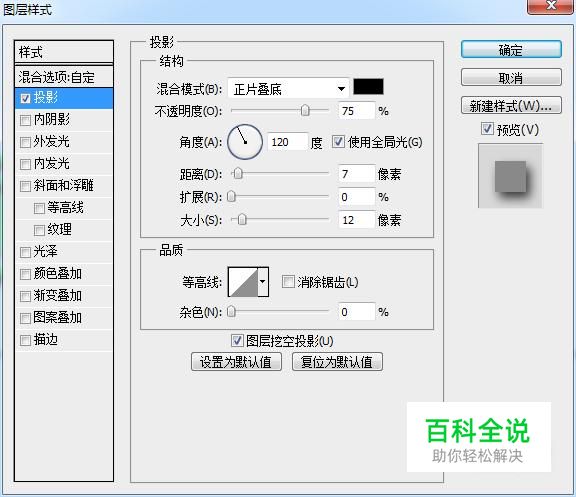
Task: Enable the 内阴影 checkbox
Action: (25, 120)
